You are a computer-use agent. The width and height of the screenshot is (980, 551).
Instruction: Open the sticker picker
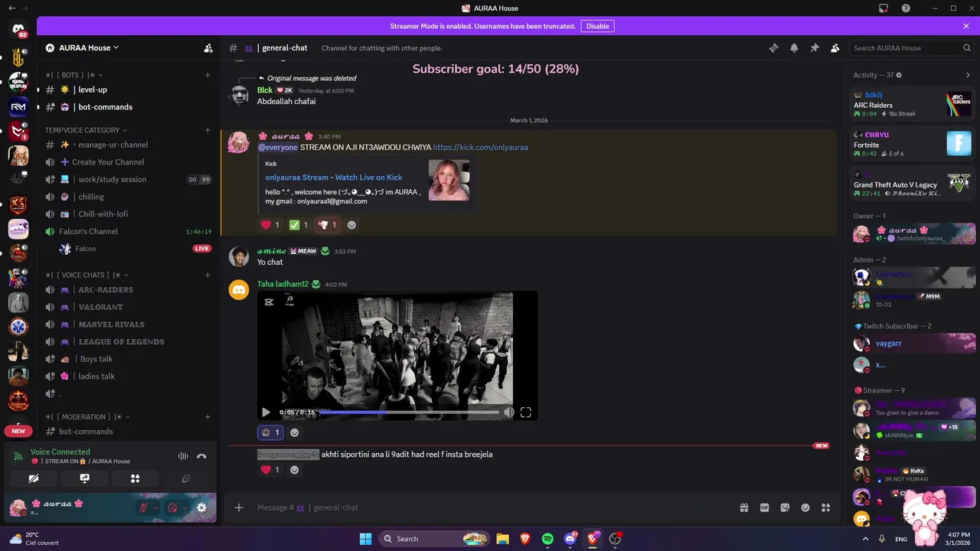point(785,507)
